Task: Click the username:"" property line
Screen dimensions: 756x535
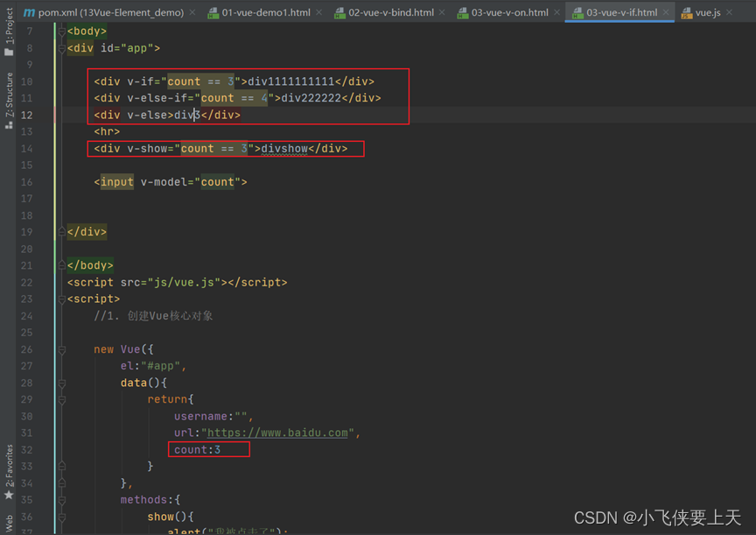Action: click(x=213, y=416)
